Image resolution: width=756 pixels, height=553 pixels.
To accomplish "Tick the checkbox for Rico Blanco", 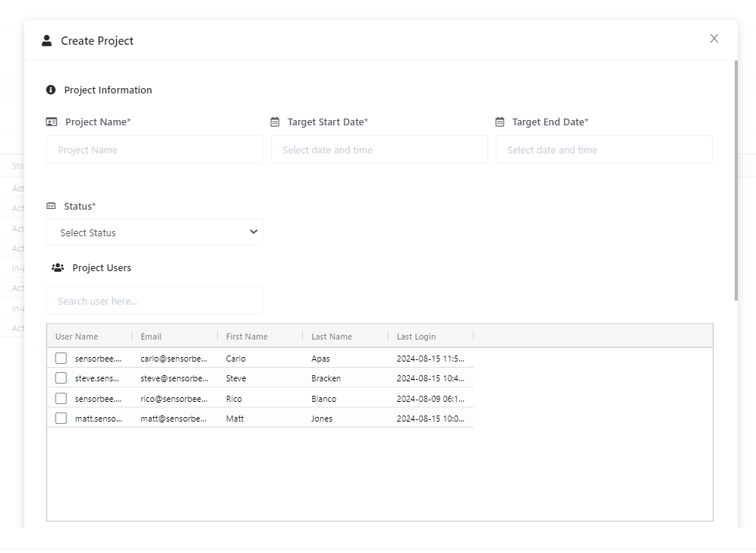I will point(61,398).
